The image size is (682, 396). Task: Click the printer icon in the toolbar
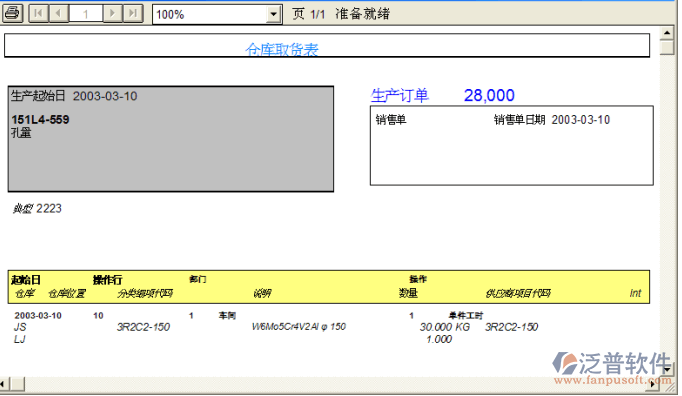[x=13, y=13]
